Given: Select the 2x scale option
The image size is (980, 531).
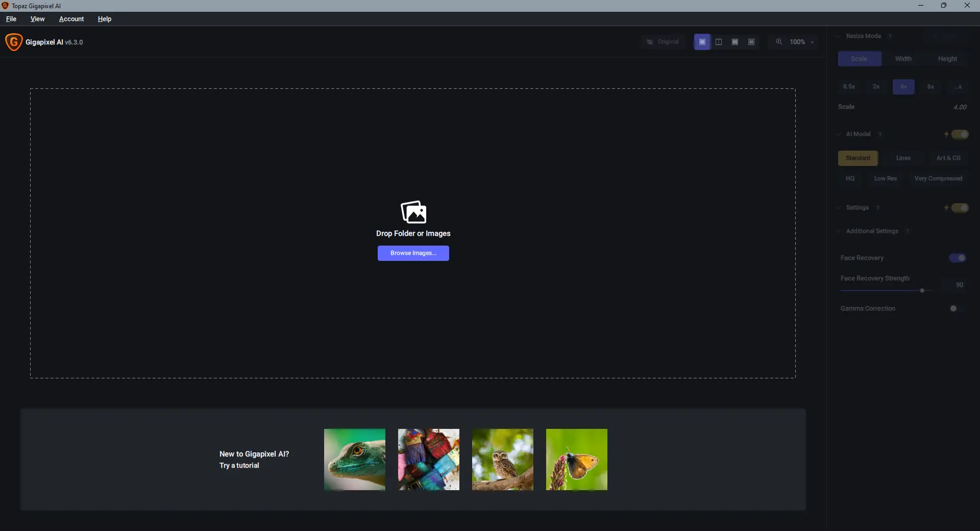Looking at the screenshot, I should click(x=876, y=87).
